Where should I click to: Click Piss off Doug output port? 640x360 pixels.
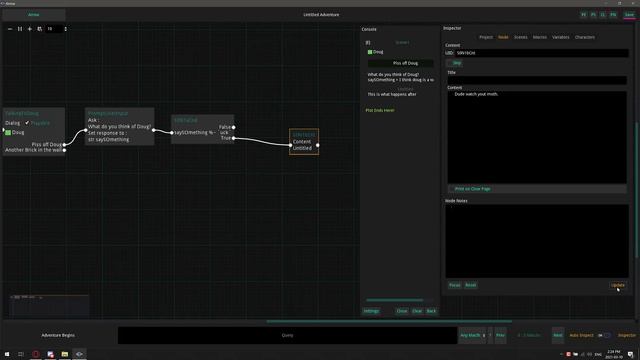(x=64, y=144)
